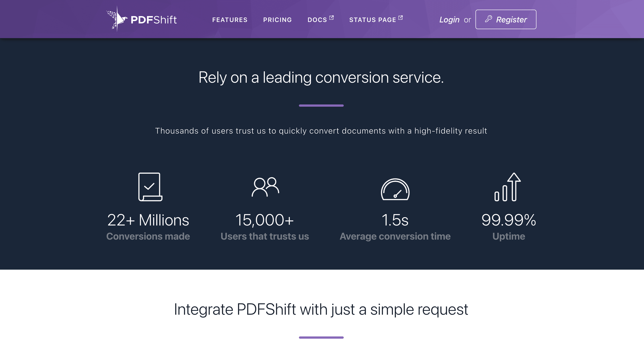The height and width of the screenshot is (351, 644).
Task: Select the "Average conversion time" label
Action: 395,236
